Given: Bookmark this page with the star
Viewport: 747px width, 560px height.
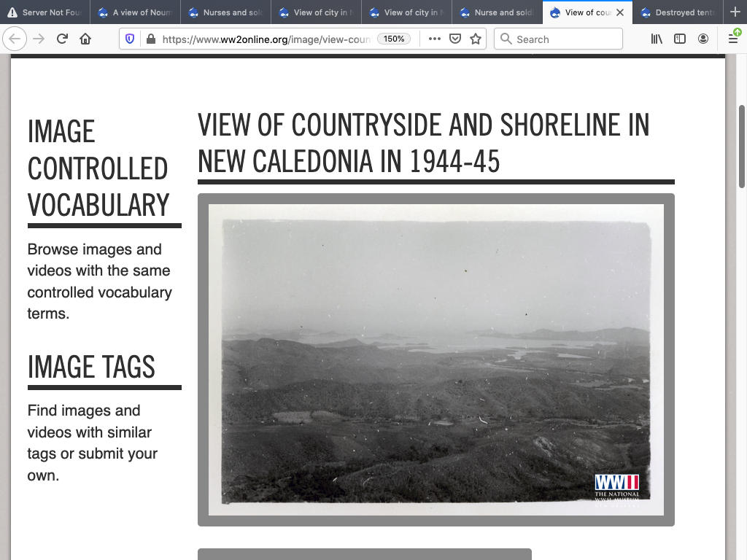Looking at the screenshot, I should (476, 39).
